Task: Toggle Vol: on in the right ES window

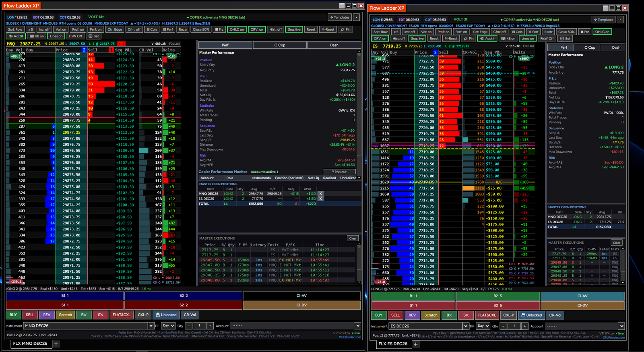Action: 426,32
